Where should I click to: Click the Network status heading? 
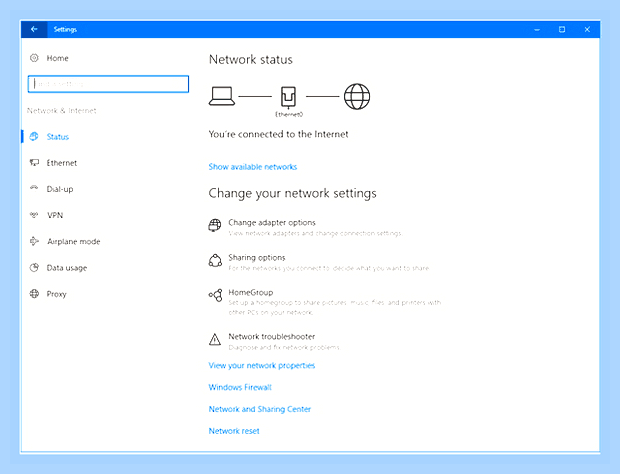click(251, 59)
